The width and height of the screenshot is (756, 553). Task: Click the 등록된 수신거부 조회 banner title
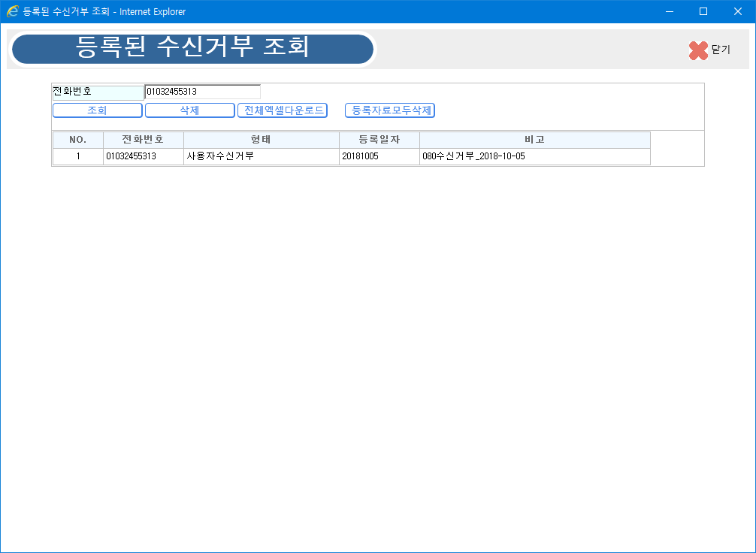tap(192, 48)
